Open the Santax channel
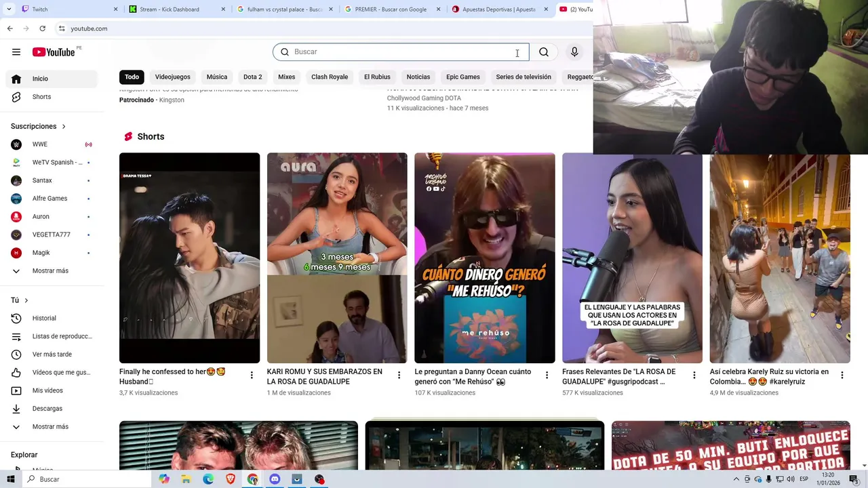868x488 pixels. tap(52, 180)
